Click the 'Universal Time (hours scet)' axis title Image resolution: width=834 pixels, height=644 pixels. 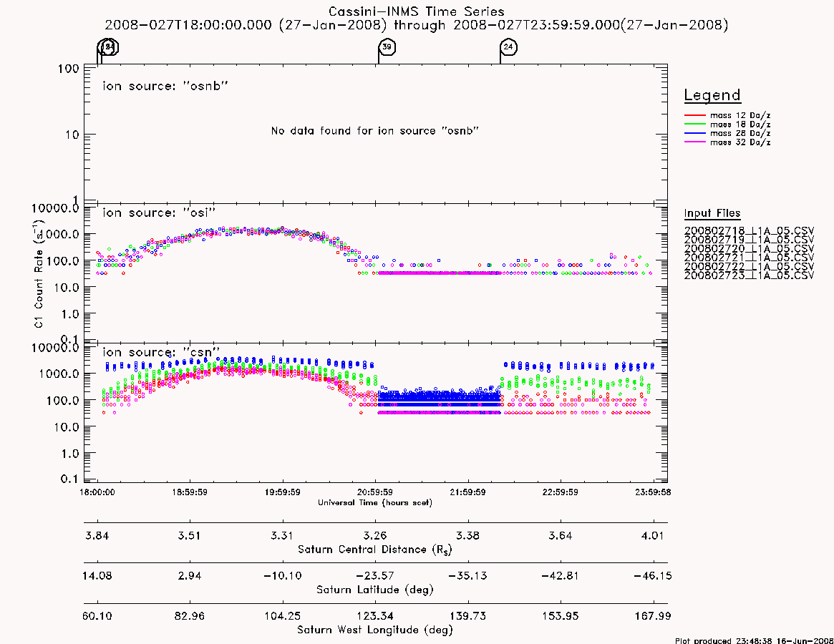(375, 502)
